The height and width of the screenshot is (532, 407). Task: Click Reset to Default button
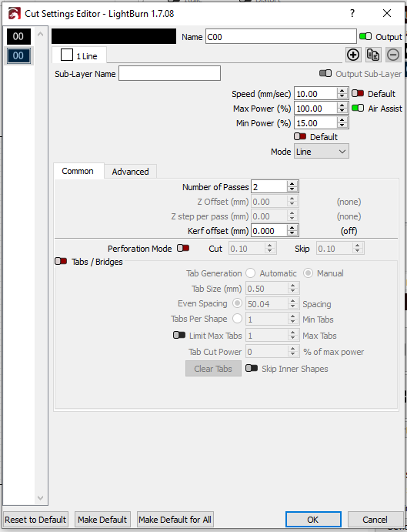click(35, 520)
